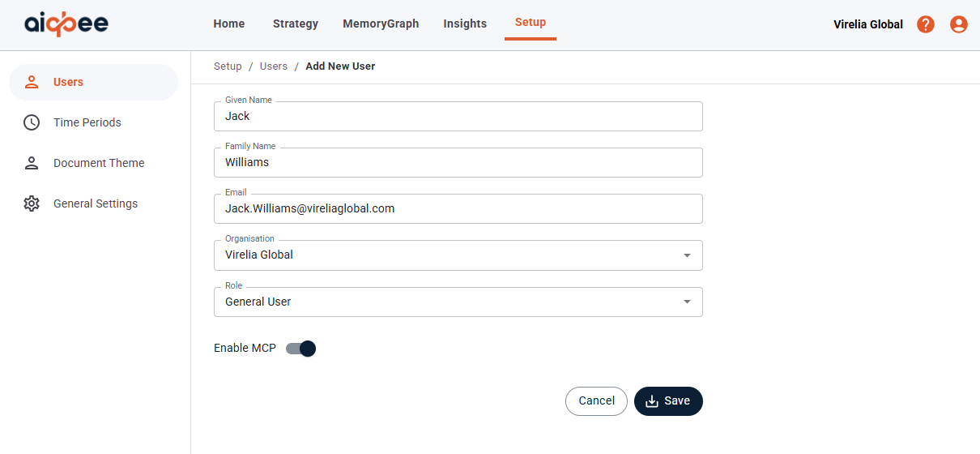Switch to the Strategy tab

pyautogui.click(x=296, y=24)
